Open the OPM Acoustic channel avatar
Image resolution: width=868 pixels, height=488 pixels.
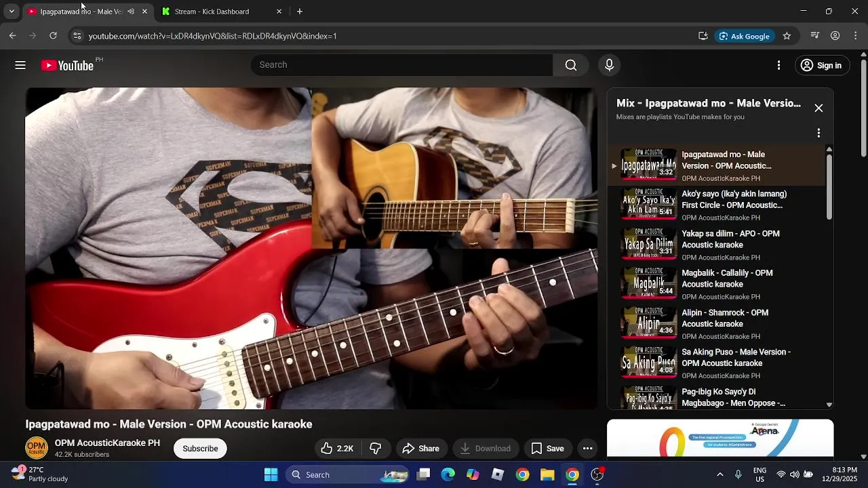(x=37, y=449)
